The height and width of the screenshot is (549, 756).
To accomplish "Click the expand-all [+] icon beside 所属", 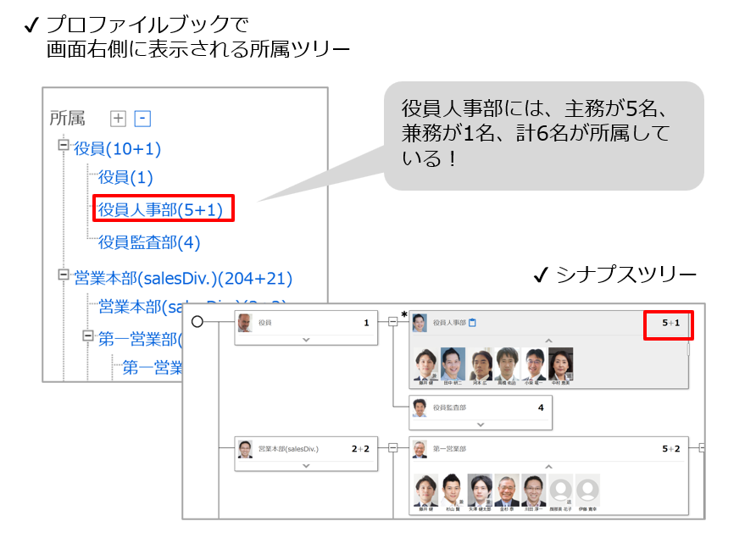I will pos(118,119).
